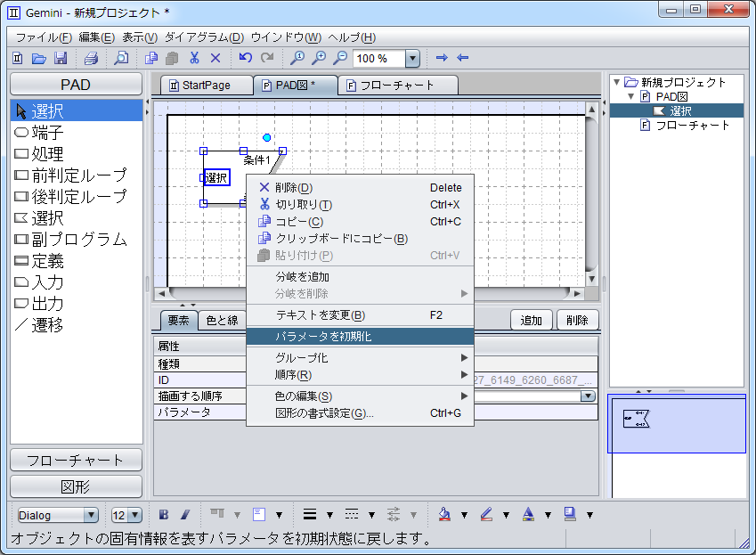The height and width of the screenshot is (555, 756).
Task: Save the project with the floppy icon
Action: click(x=61, y=58)
